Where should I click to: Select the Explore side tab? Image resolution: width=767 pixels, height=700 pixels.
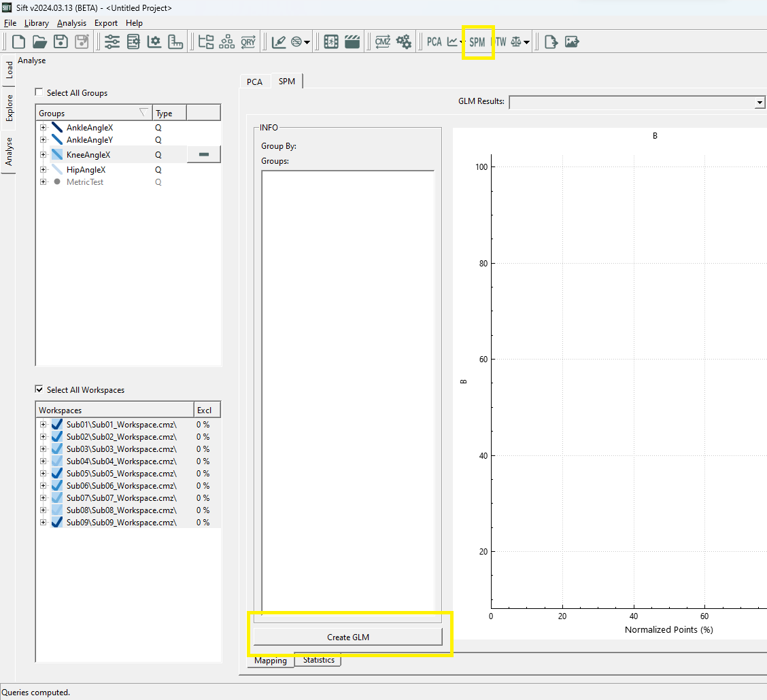10,107
